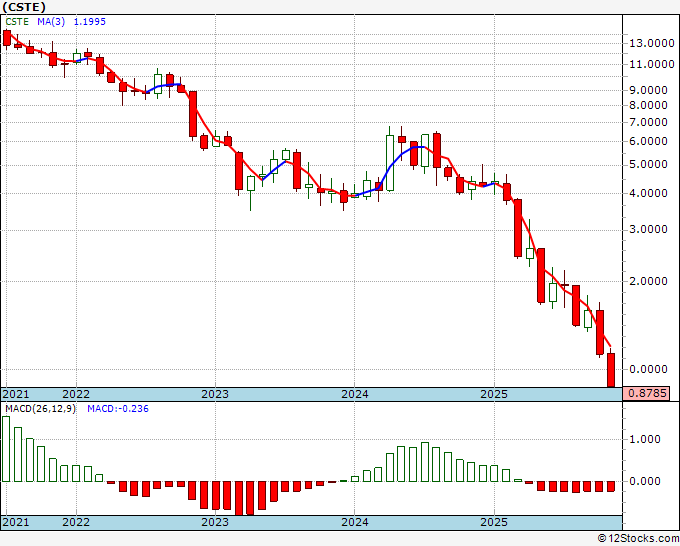
Task: Click the MA(3) indicator label
Action: point(51,21)
